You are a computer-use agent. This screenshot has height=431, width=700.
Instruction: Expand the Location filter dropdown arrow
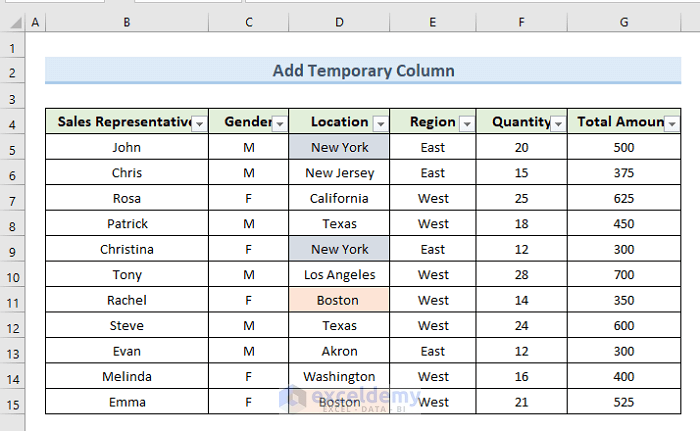[380, 123]
